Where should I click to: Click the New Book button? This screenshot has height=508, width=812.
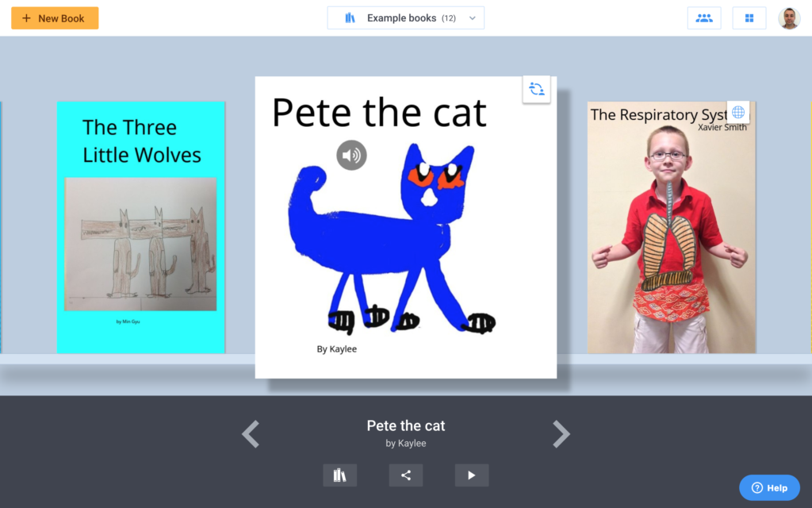click(x=55, y=18)
